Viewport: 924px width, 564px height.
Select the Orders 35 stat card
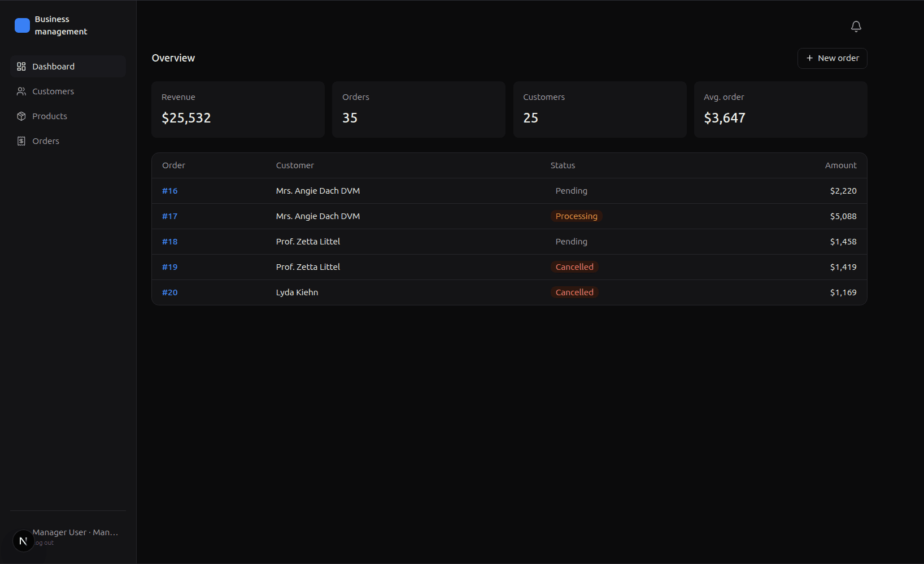419,110
